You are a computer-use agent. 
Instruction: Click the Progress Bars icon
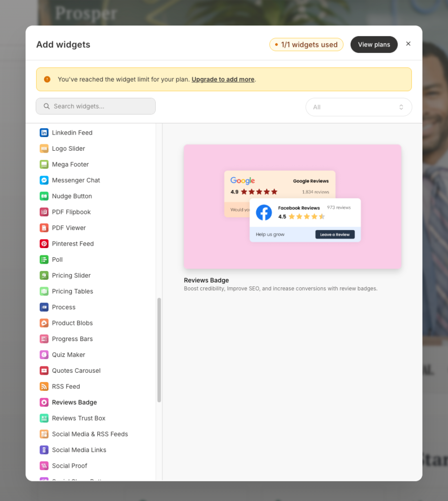[44, 339]
